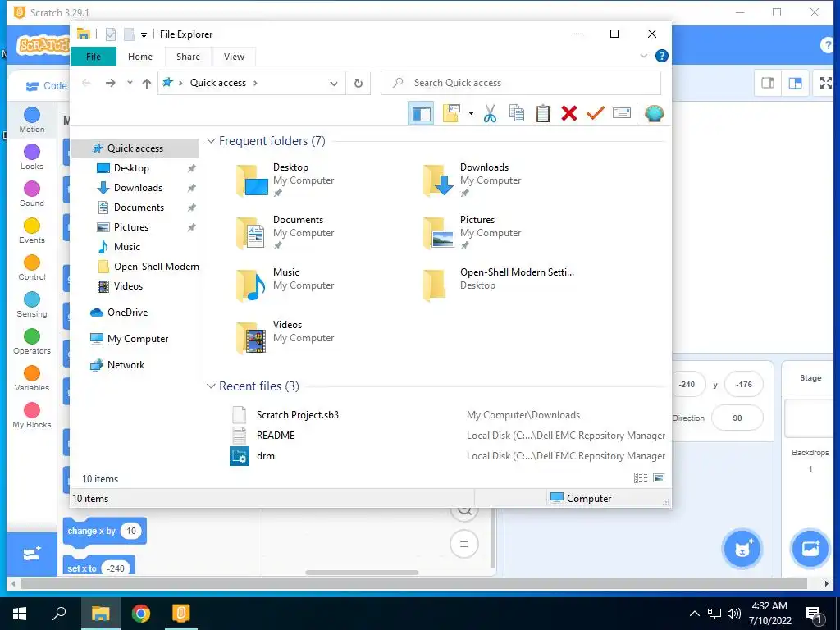The image size is (840, 630).
Task: Go up one folder level
Action: (x=146, y=83)
